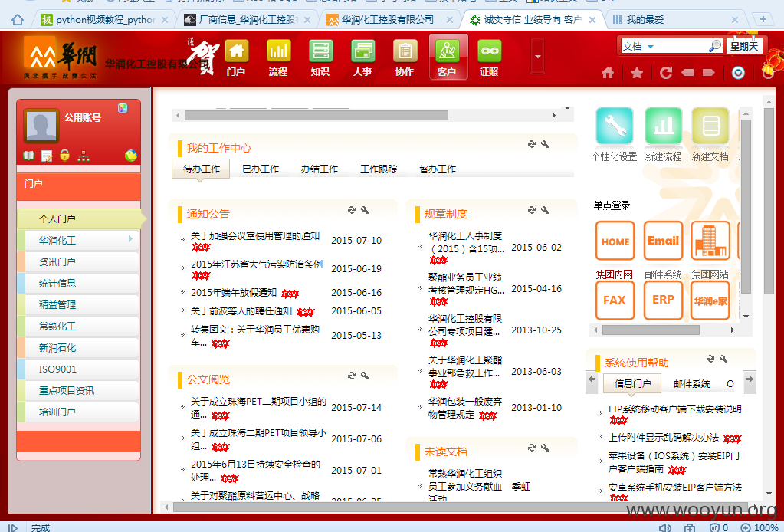This screenshot has height=532, width=784.
Task: Click the open book icon under the avatar
Action: 29,156
